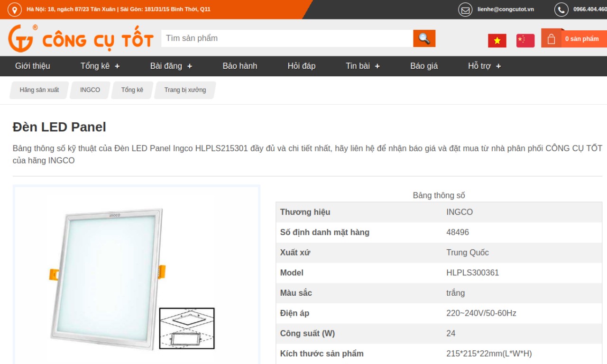Image resolution: width=607 pixels, height=364 pixels.
Task: Click the email envelope icon
Action: 465,9
